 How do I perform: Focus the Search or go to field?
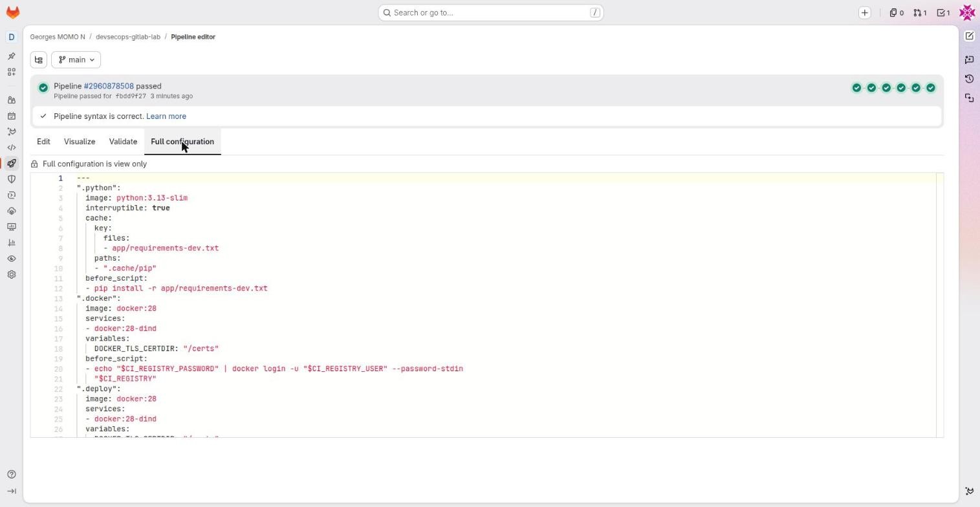[x=491, y=13]
